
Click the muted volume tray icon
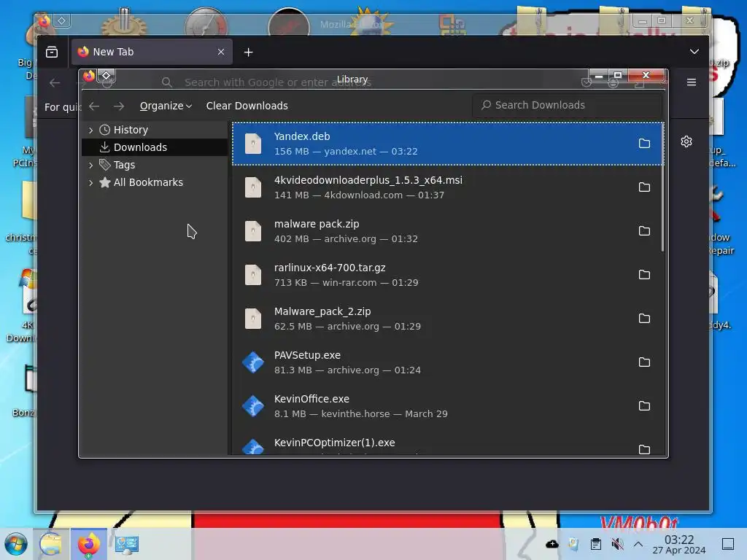(617, 544)
